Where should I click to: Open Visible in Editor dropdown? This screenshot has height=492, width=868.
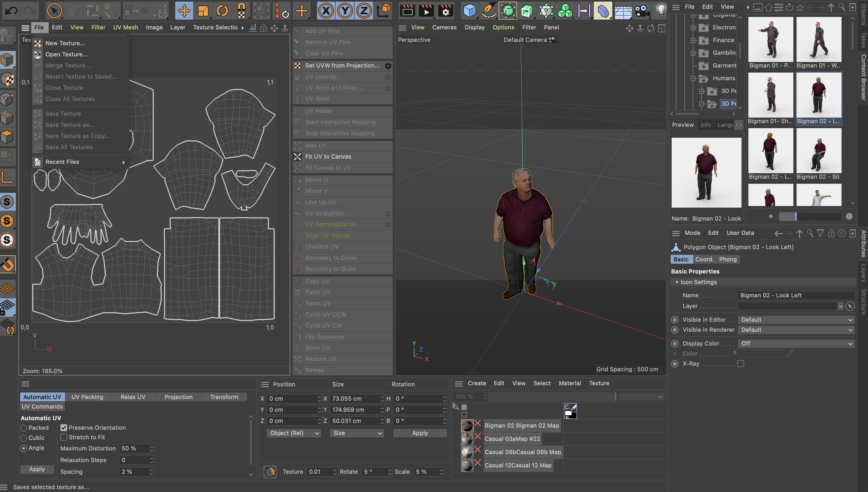click(796, 320)
